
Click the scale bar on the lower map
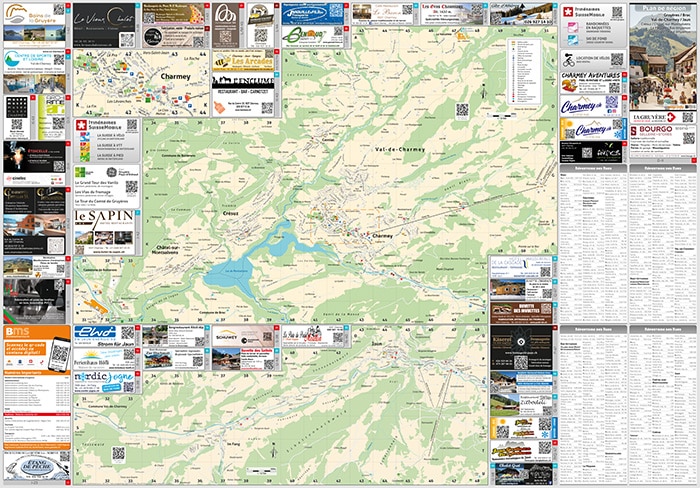pyautogui.click(x=261, y=471)
